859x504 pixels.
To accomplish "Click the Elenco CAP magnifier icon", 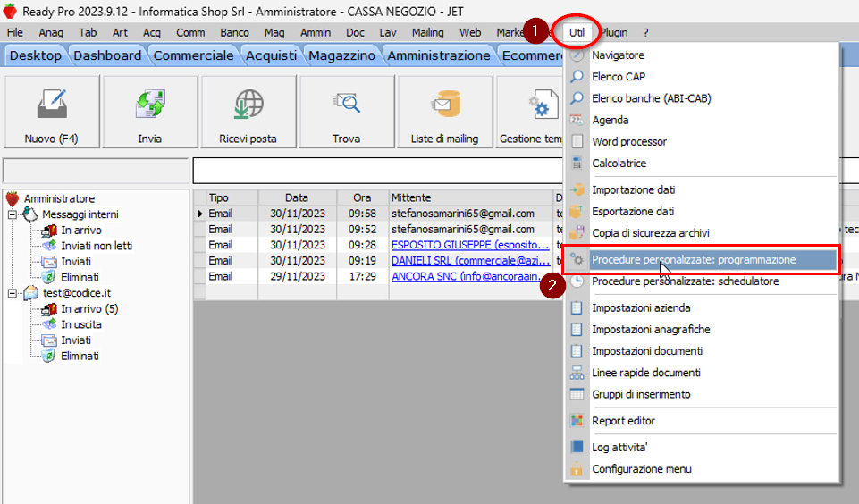I will [x=577, y=77].
